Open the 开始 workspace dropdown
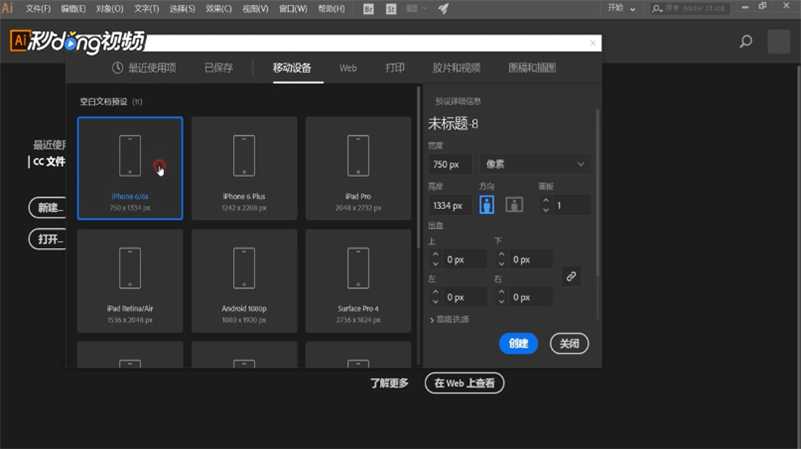This screenshot has height=449, width=801. pos(621,8)
